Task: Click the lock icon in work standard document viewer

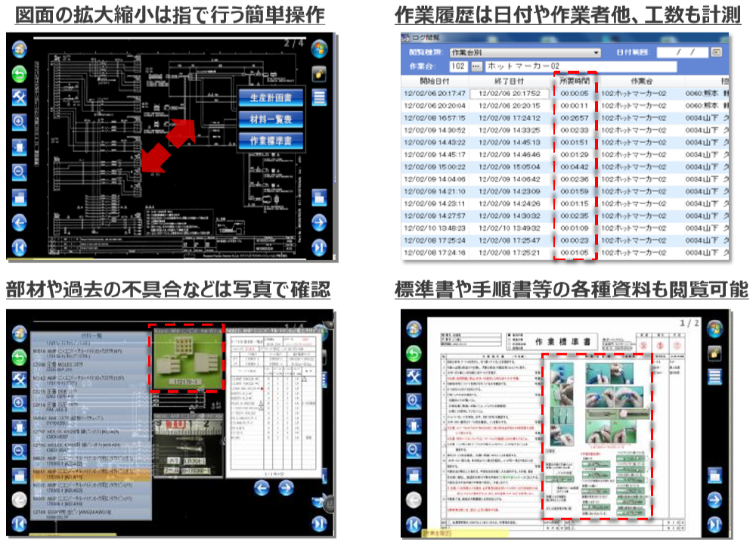Action: click(x=714, y=352)
